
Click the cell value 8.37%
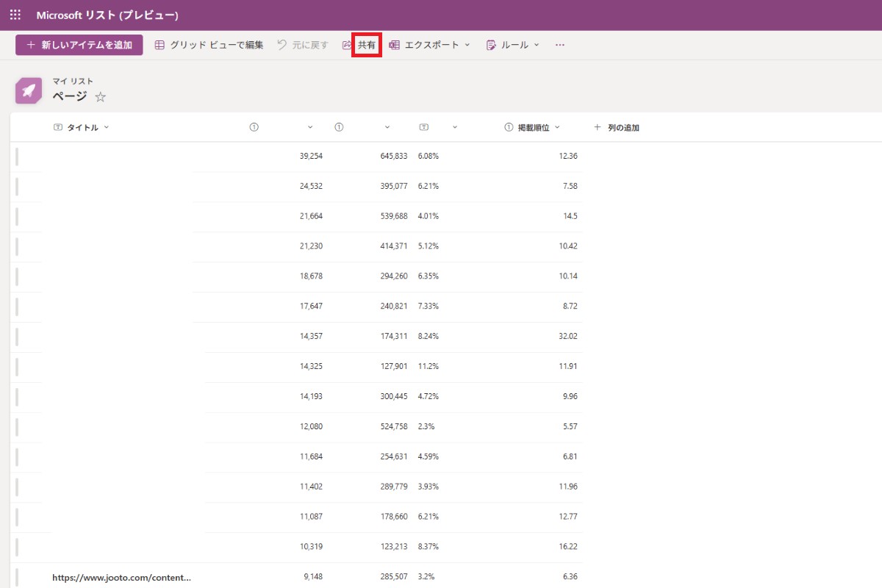429,547
